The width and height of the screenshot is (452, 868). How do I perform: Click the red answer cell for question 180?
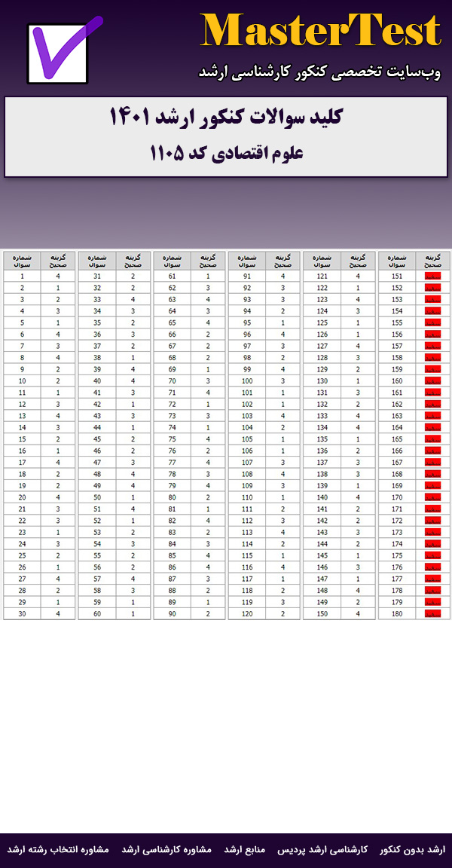(432, 613)
